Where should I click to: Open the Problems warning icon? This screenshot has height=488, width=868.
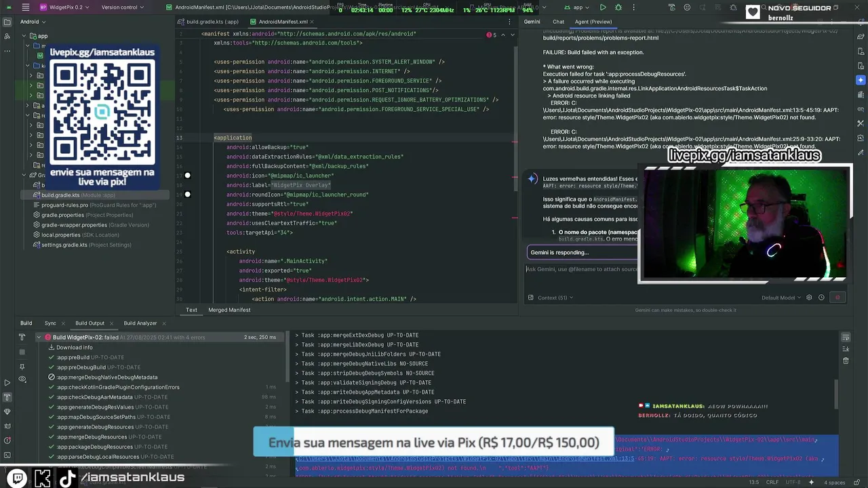pyautogui.click(x=7, y=440)
